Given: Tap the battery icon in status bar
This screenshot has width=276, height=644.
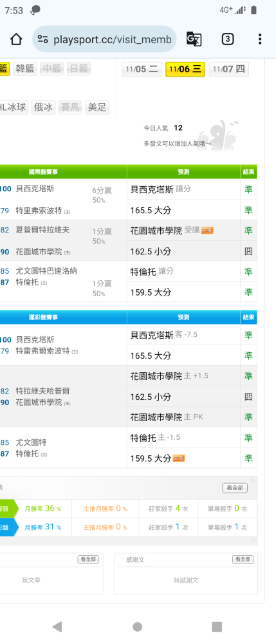Looking at the screenshot, I should coord(254,10).
